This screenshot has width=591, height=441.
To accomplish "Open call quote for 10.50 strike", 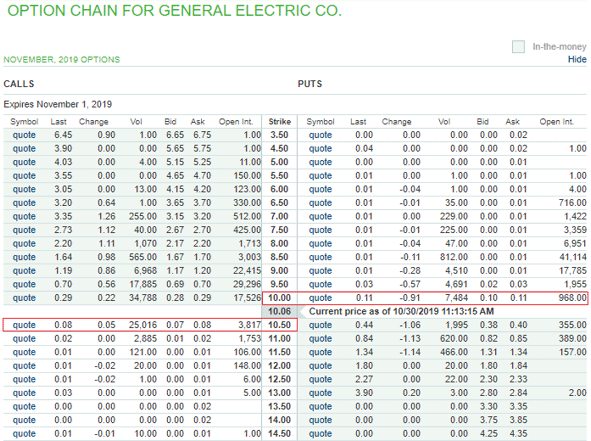I will point(24,325).
